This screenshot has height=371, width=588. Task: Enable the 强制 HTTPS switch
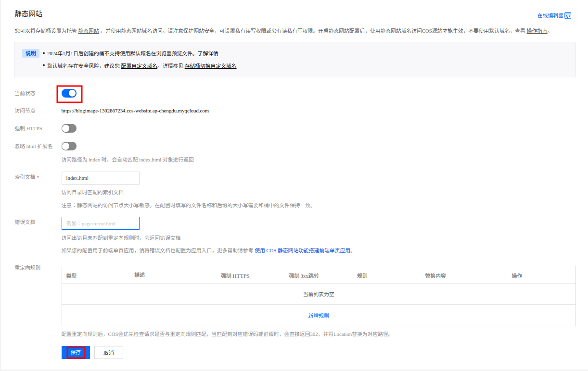tap(68, 128)
